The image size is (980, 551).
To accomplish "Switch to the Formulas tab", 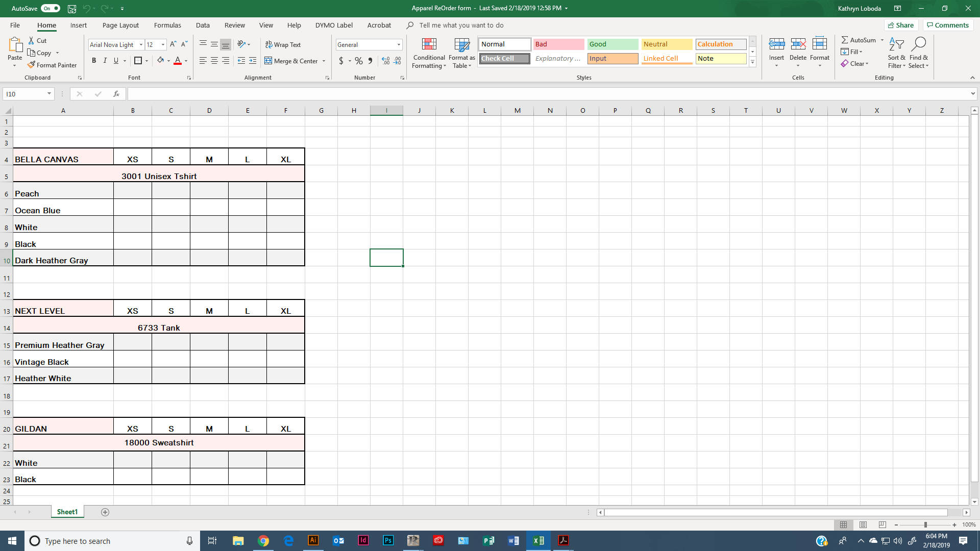I will click(167, 25).
